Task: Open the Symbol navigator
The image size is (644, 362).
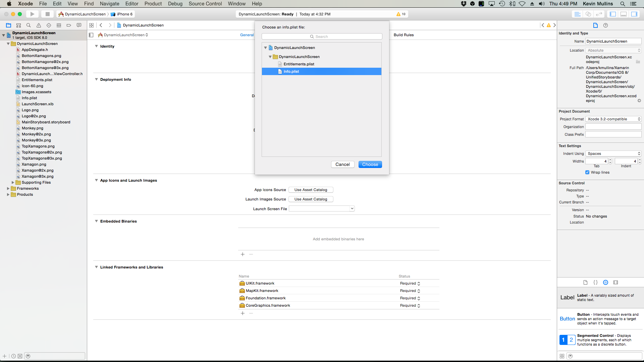Action: click(x=18, y=25)
